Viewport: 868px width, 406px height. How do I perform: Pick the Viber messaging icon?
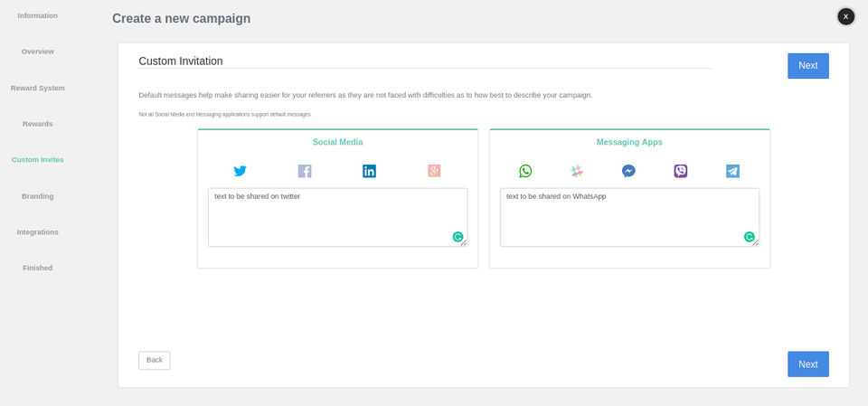[x=681, y=171]
